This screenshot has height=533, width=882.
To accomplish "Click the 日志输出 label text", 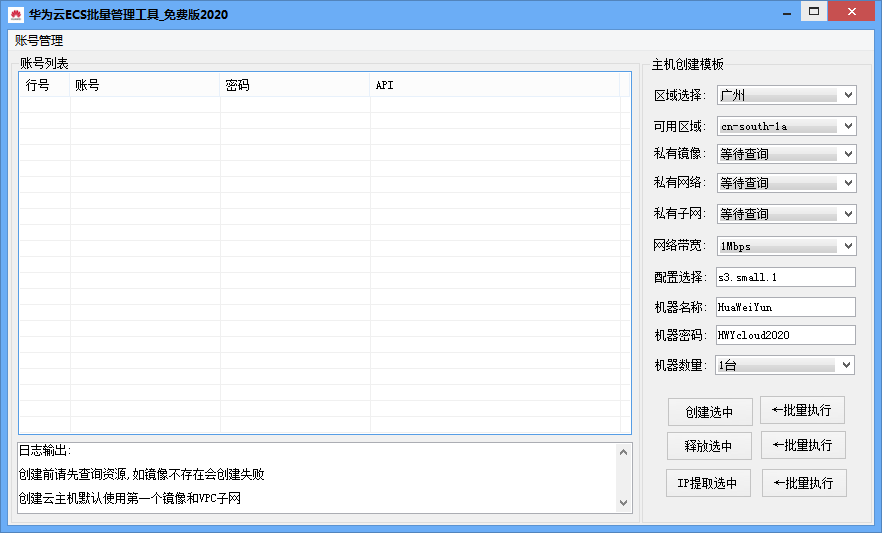I will pyautogui.click(x=45, y=450).
